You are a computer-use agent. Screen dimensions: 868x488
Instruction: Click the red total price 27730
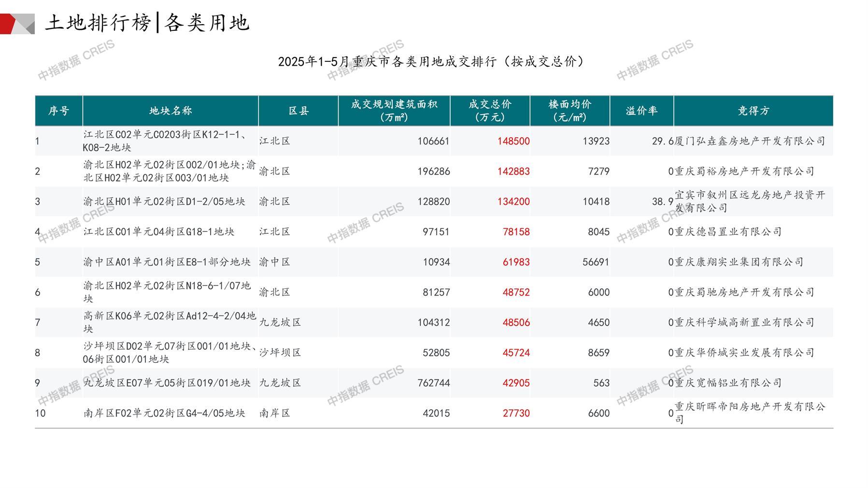516,413
